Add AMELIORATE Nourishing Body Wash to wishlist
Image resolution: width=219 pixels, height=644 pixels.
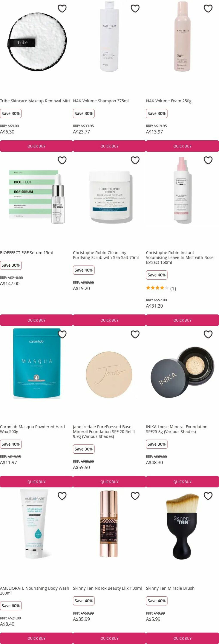(x=62, y=496)
